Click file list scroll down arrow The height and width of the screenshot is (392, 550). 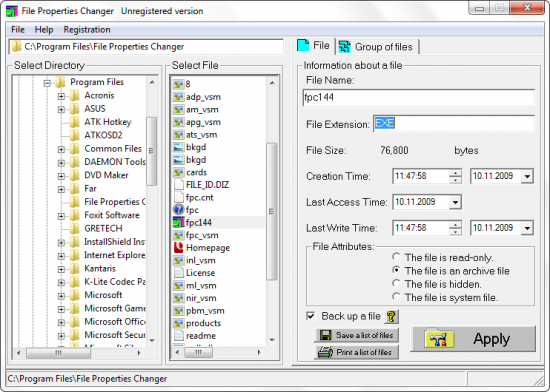pyautogui.click(x=272, y=340)
